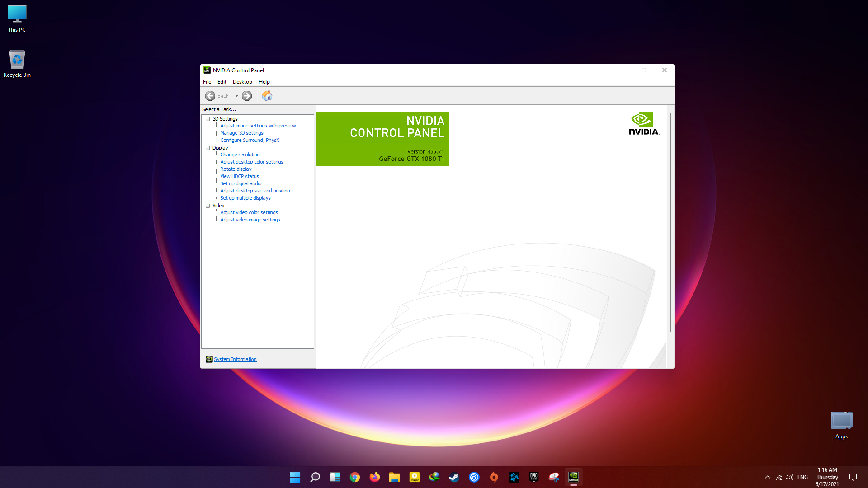The image size is (868, 488).
Task: Open the clock and calendar flyout
Action: coord(827,477)
